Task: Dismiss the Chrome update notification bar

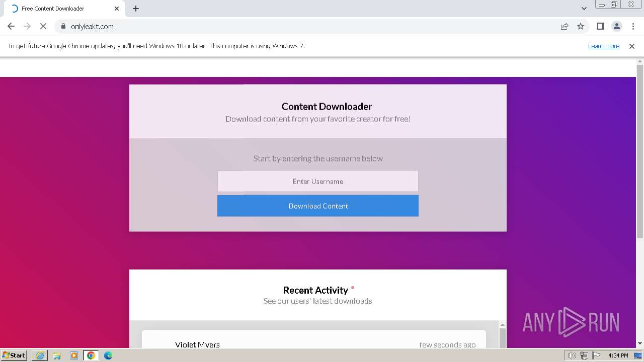Action: pos(632,46)
